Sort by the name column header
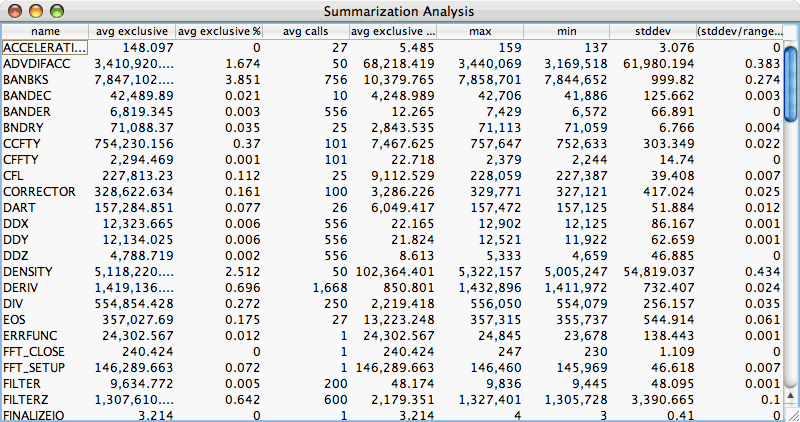 45,31
